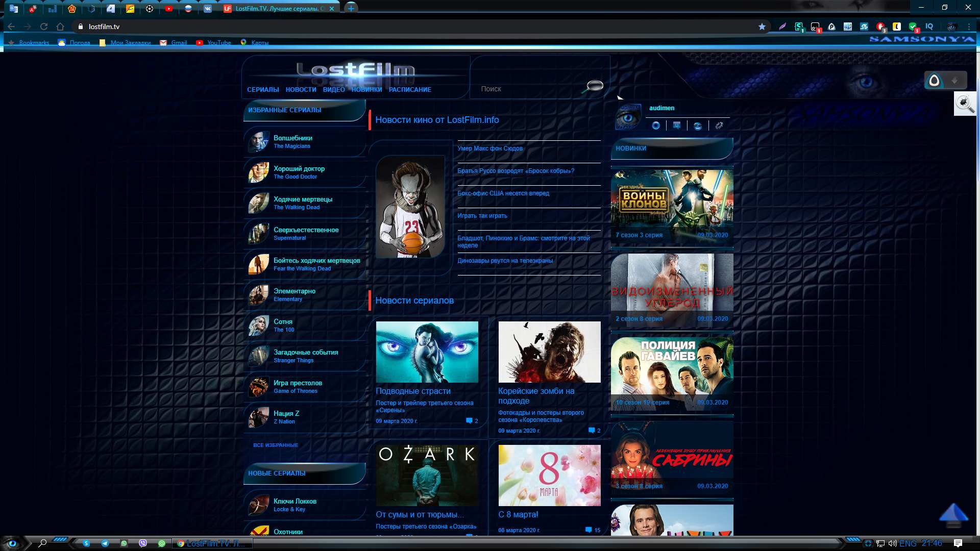Viewport: 980px width, 551px height.
Task: Open the bug magnifier side widget
Action: pyautogui.click(x=965, y=104)
